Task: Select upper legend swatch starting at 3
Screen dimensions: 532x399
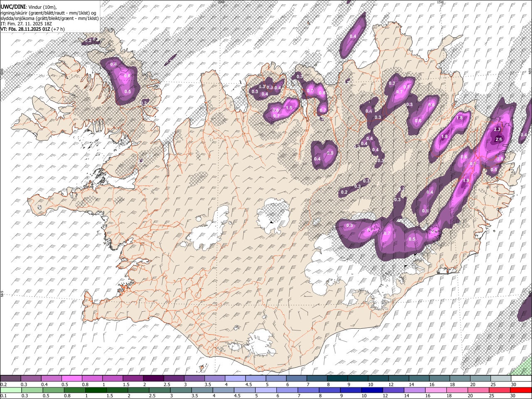Action: tap(194, 378)
